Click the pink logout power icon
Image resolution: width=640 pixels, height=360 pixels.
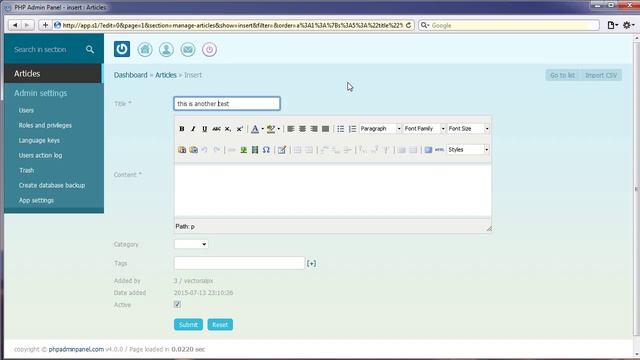click(x=209, y=49)
